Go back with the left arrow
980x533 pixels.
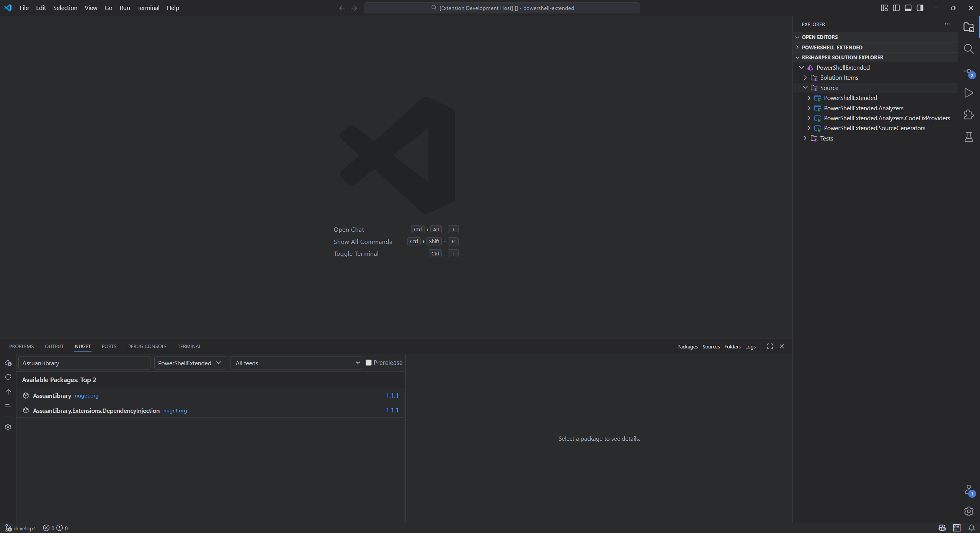[342, 8]
